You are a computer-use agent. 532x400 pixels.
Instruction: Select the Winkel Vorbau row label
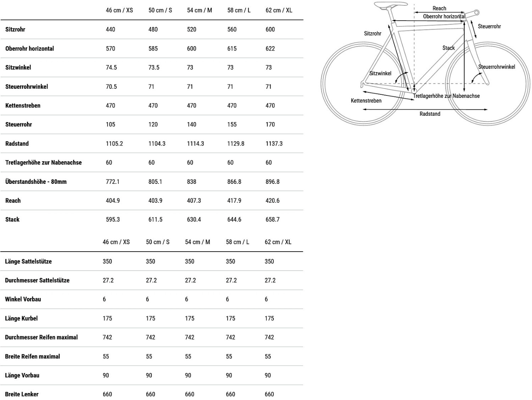[23, 299]
